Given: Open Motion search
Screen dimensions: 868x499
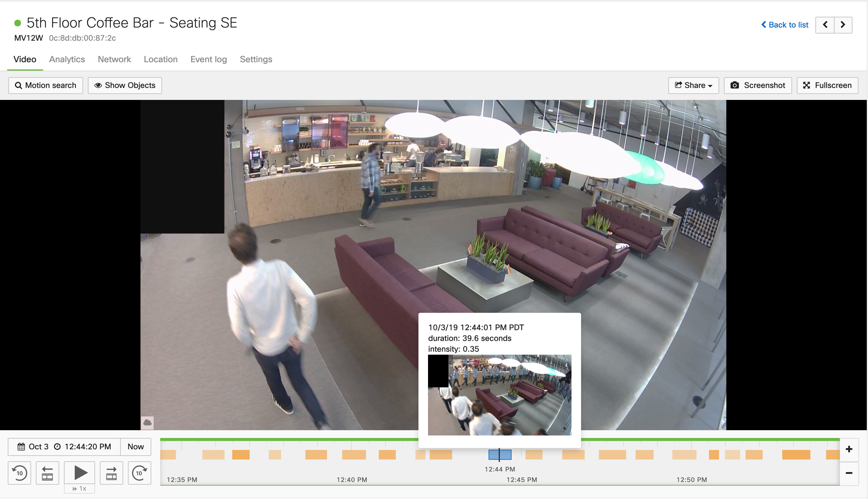Looking at the screenshot, I should tap(45, 85).
